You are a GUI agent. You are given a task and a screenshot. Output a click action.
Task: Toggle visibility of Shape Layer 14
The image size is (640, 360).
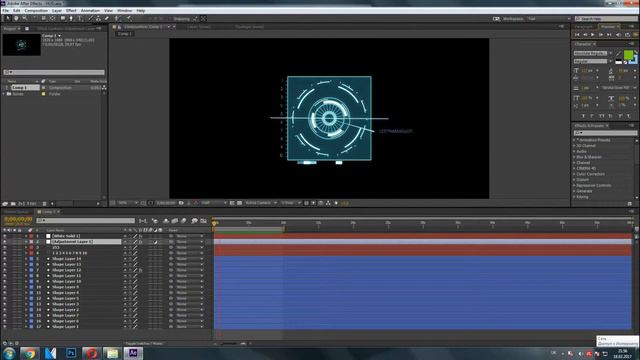pos(4,259)
